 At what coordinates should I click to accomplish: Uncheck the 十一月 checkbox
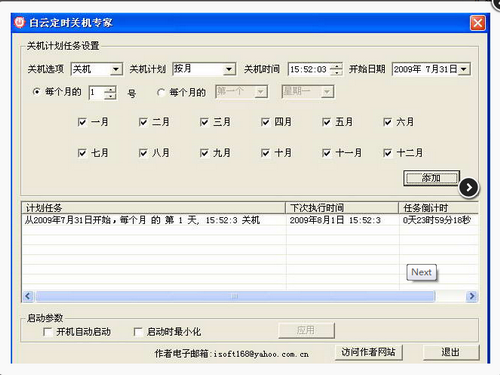(326, 153)
